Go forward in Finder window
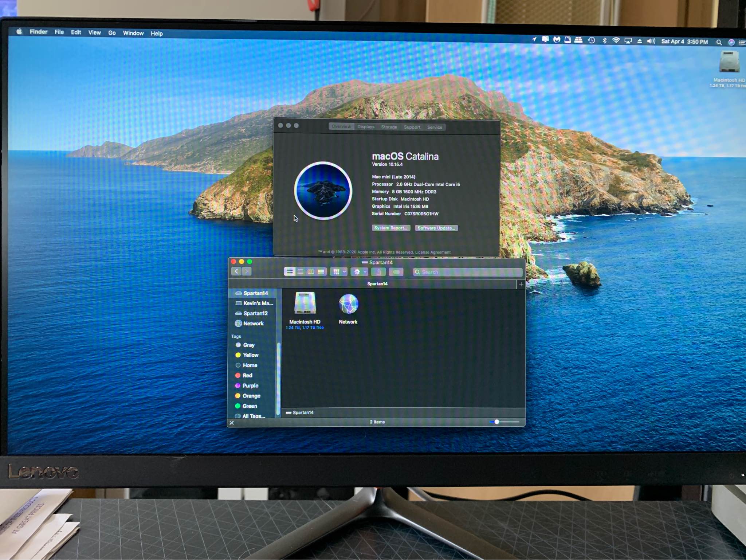Image resolution: width=746 pixels, height=560 pixels. click(x=247, y=271)
